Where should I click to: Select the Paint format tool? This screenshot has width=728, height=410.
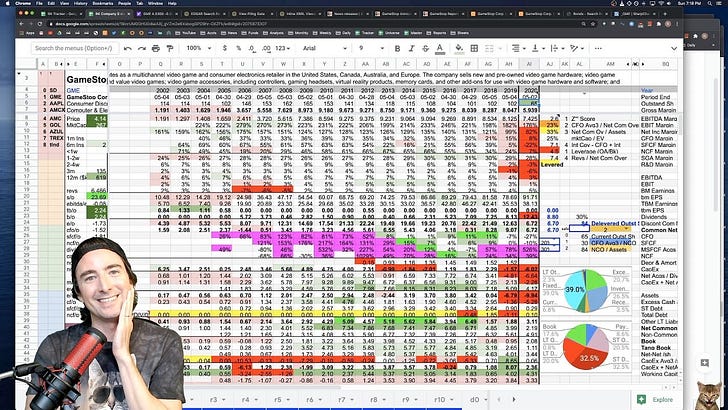click(x=170, y=48)
